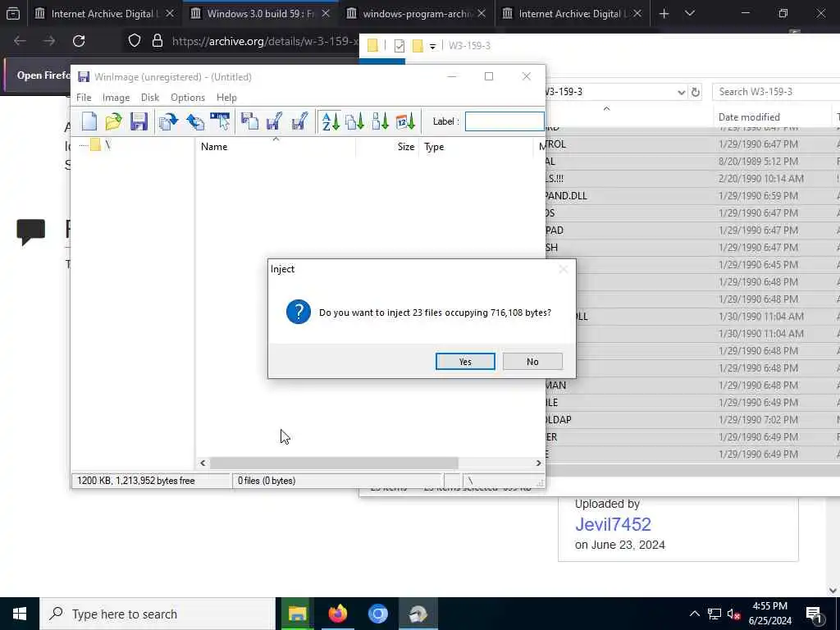The image size is (840, 630).
Task: Open the File menu in WinImage
Action: pyautogui.click(x=84, y=98)
